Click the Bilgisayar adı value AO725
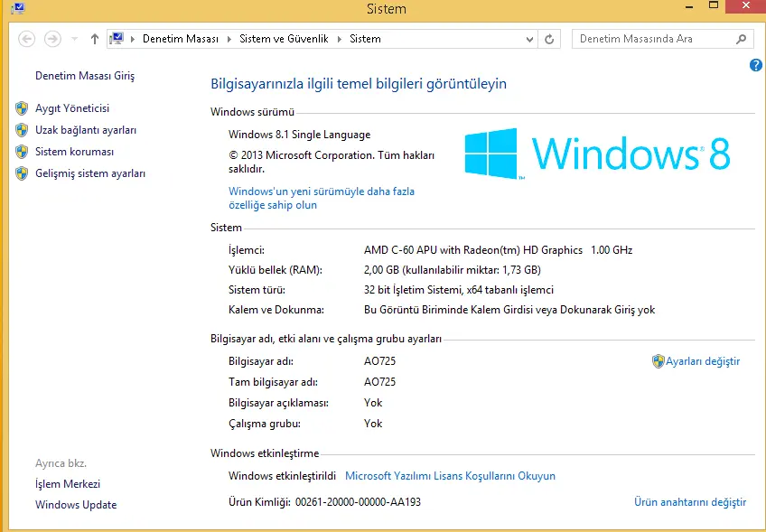This screenshot has height=532, width=766. coord(379,361)
